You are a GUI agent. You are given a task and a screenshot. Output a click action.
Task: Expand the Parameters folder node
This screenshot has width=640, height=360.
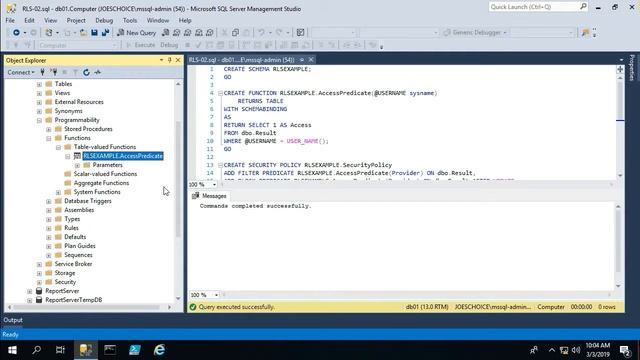point(77,165)
